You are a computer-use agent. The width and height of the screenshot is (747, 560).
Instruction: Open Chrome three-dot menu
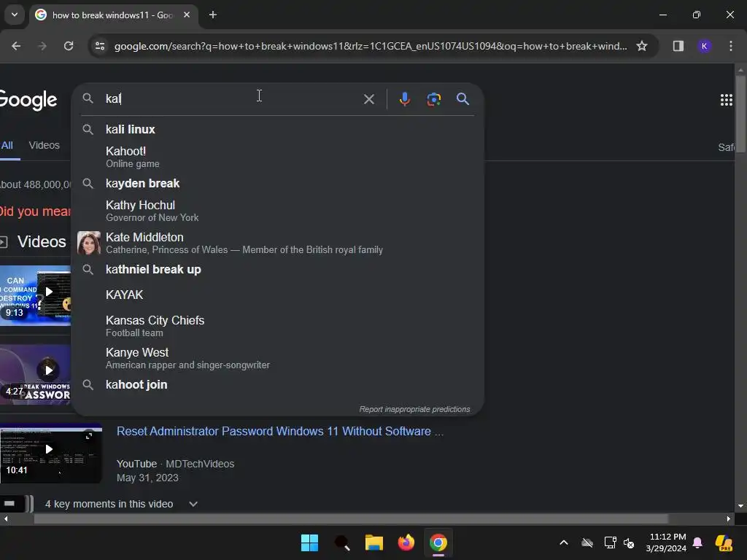click(731, 46)
